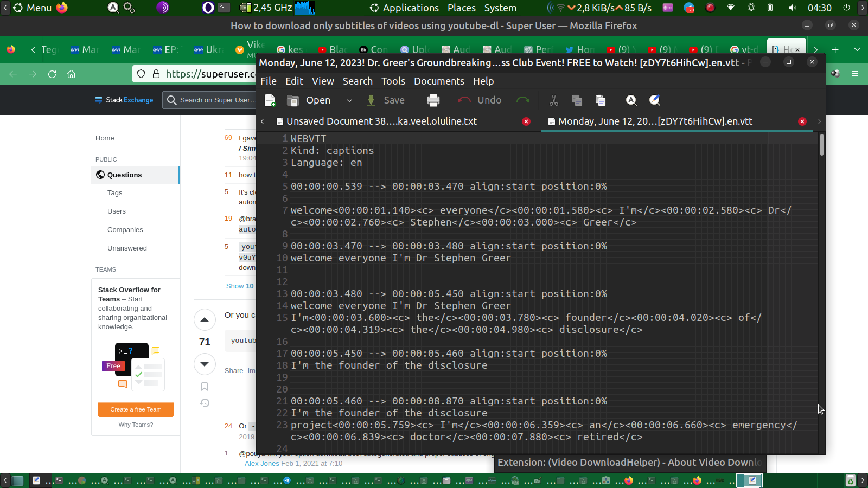This screenshot has width=868, height=488.
Task: Upvote the answer with 71 votes
Action: 205,320
